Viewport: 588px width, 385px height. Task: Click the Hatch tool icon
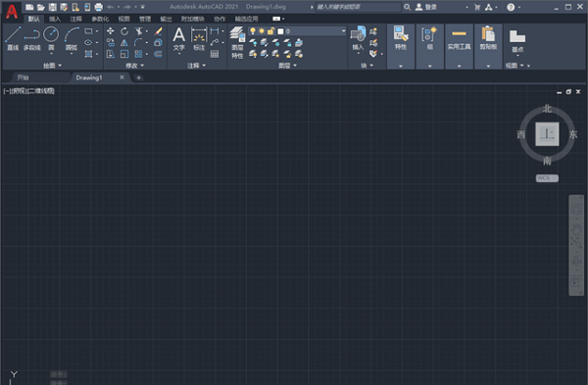point(88,54)
